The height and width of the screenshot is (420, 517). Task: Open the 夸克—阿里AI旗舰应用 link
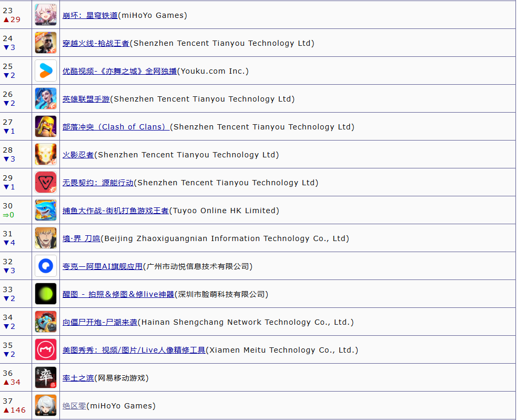click(103, 266)
